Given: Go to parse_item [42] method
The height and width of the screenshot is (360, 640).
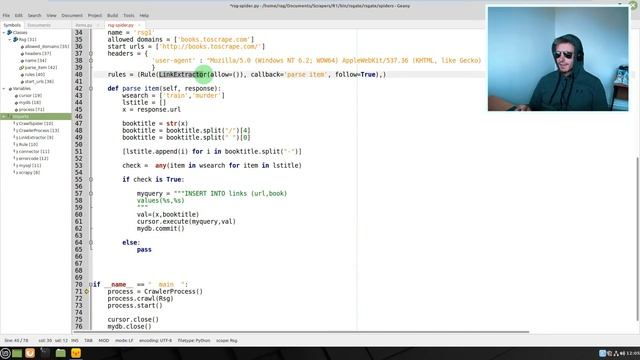Looking at the screenshot, I should 41,67.
